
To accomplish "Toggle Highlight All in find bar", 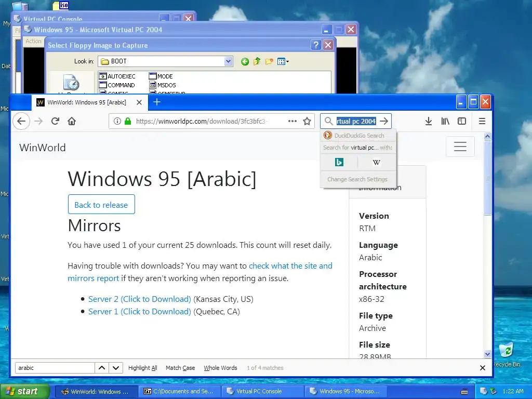I will click(x=142, y=368).
